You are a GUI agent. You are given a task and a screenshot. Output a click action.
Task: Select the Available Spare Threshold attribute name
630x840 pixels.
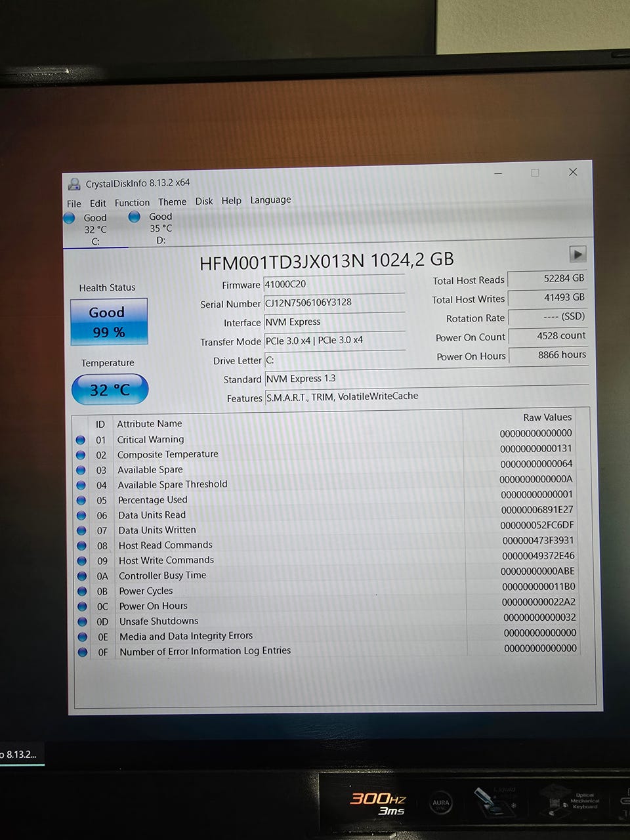(173, 484)
